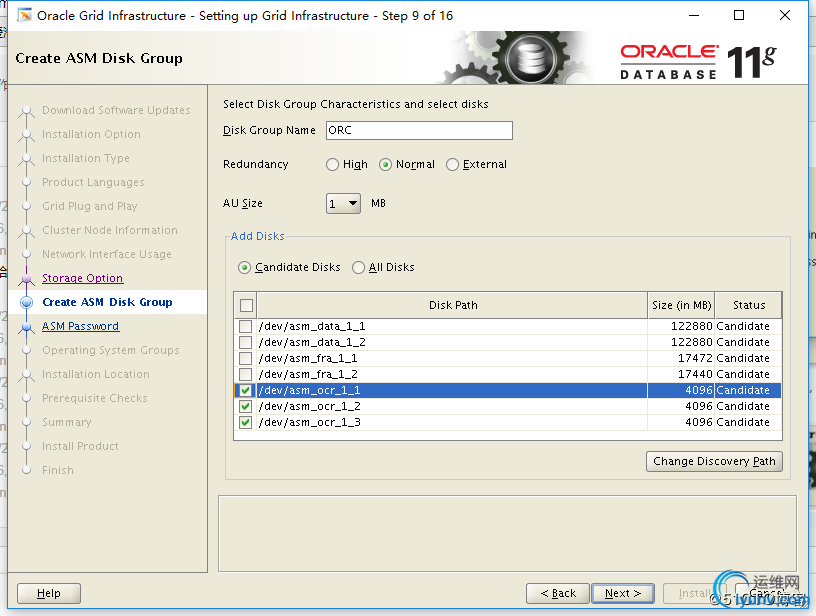The image size is (816, 616).
Task: Go back with the Back button
Action: pyautogui.click(x=558, y=593)
